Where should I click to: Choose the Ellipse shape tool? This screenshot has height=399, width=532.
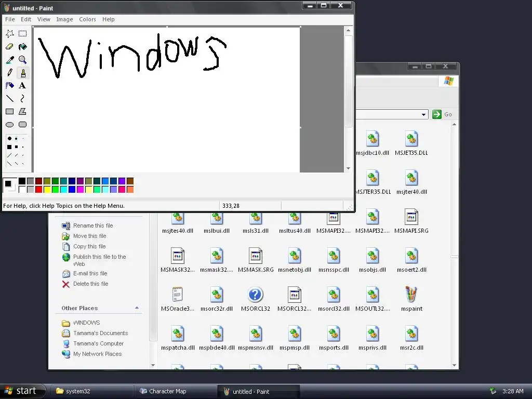10,125
